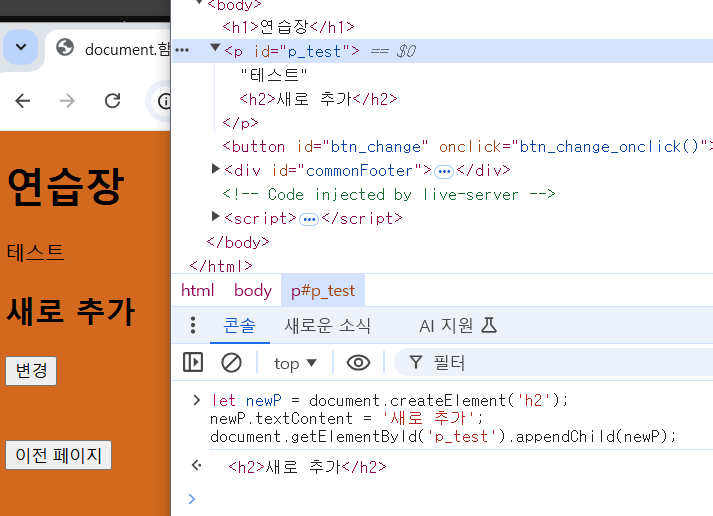Click the flask experiment icon by AI 지원
The image size is (713, 516).
click(x=489, y=326)
